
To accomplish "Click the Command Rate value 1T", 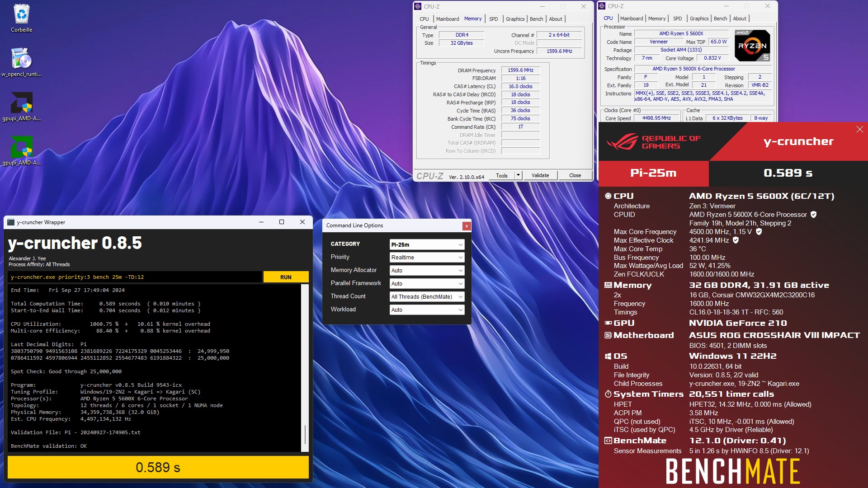I will pyautogui.click(x=520, y=127).
